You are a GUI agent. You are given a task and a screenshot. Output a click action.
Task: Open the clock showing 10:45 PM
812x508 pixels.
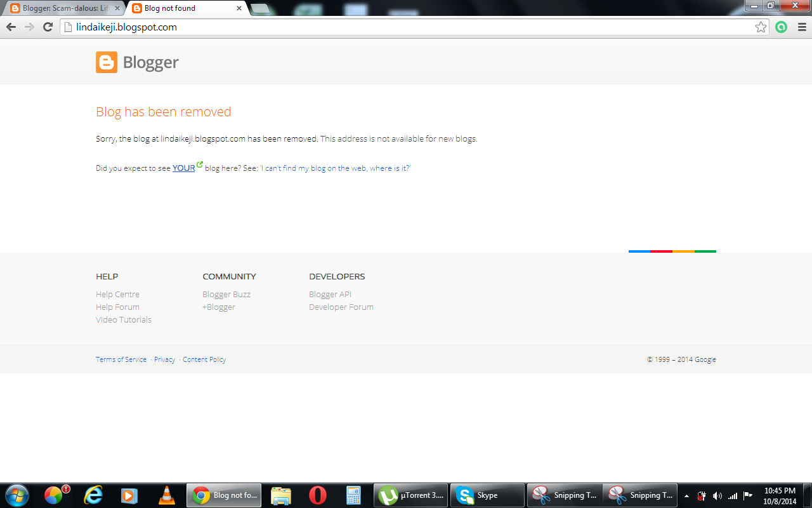tap(780, 495)
